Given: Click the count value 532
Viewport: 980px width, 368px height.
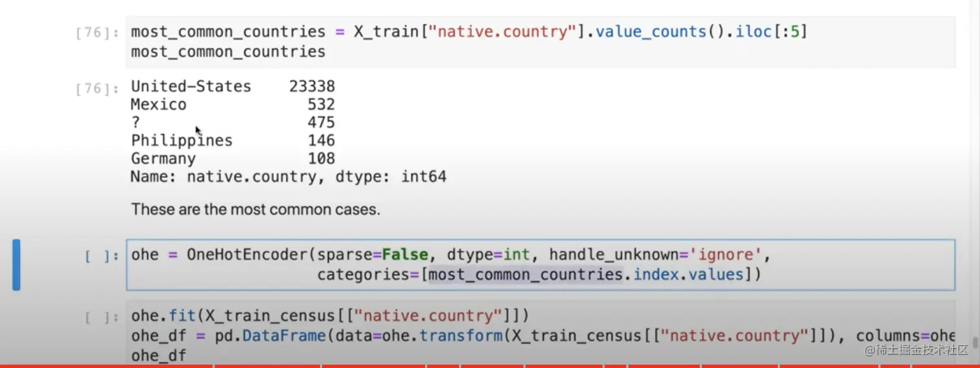Looking at the screenshot, I should pos(321,104).
